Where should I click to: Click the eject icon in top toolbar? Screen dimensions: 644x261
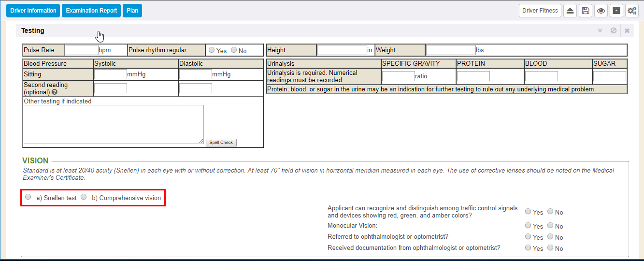coord(570,11)
